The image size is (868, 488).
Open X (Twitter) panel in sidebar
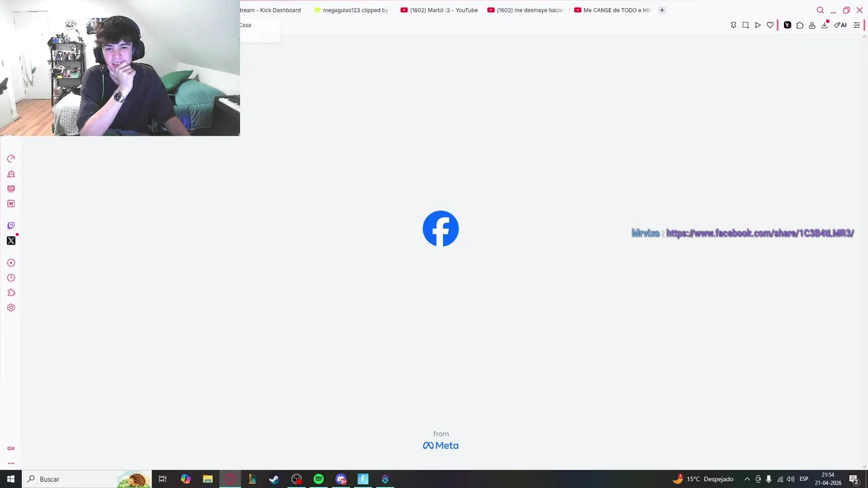(11, 241)
